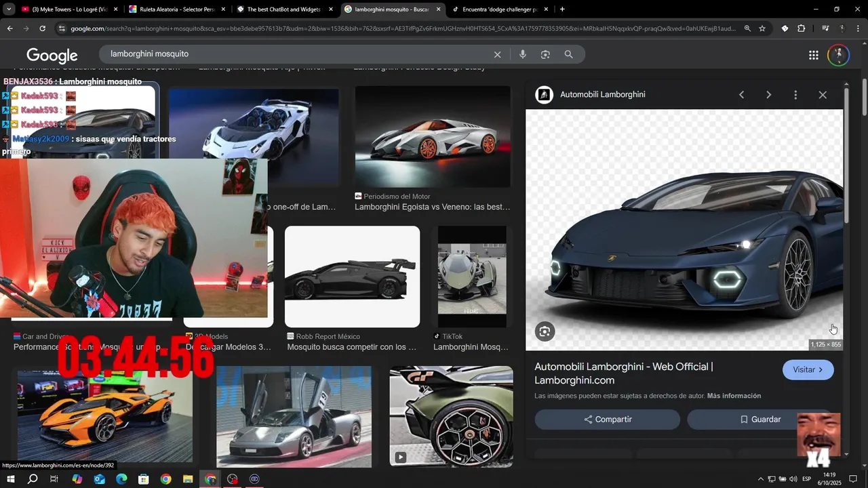Open silver Murciélago open-doors thumbnail
Image resolution: width=868 pixels, height=488 pixels.
click(x=294, y=417)
